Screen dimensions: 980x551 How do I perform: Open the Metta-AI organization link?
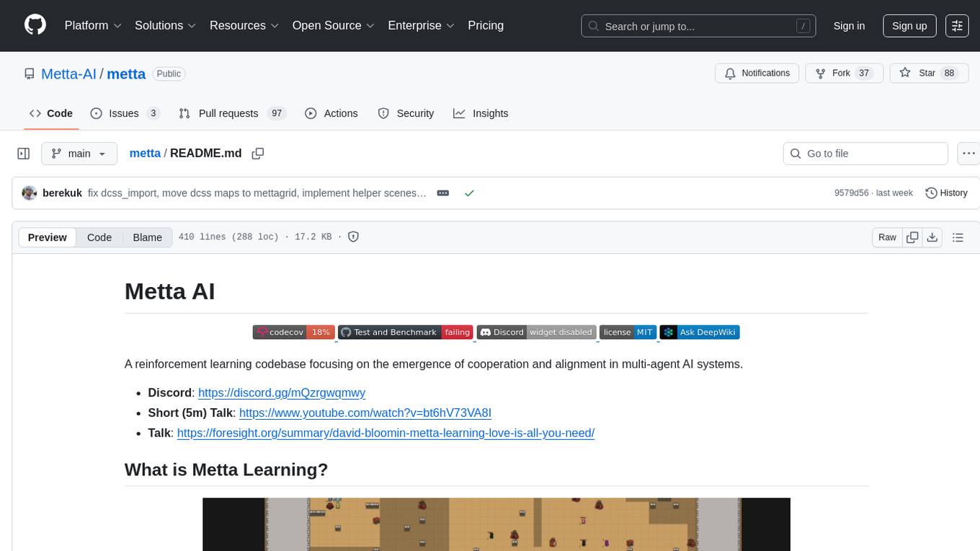click(x=68, y=74)
